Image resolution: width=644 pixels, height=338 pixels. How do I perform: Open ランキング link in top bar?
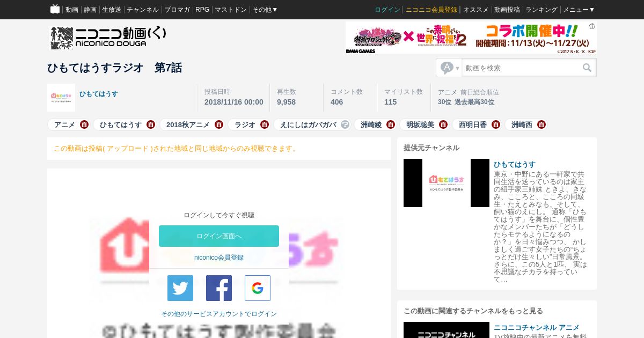541,10
